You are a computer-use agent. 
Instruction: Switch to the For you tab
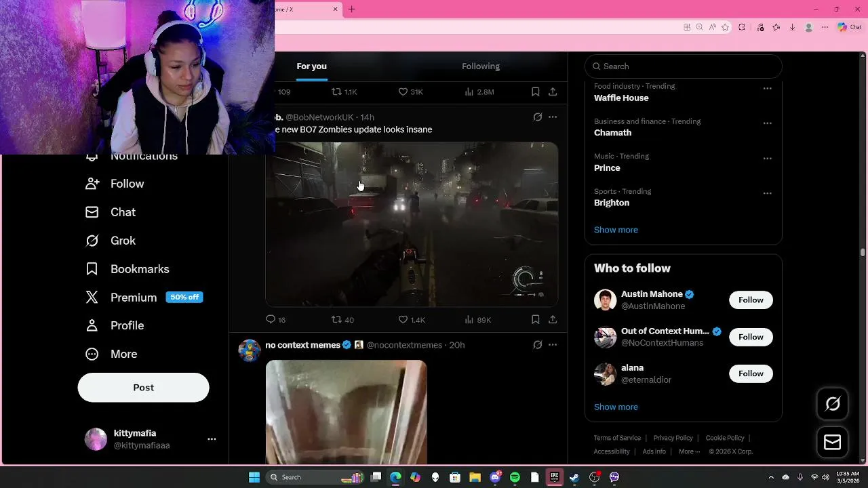click(311, 66)
